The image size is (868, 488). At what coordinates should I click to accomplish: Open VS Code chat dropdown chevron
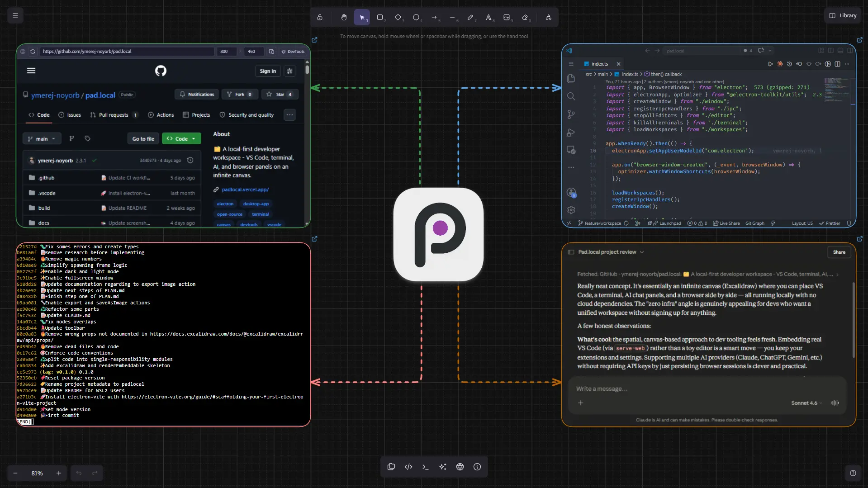(x=770, y=51)
